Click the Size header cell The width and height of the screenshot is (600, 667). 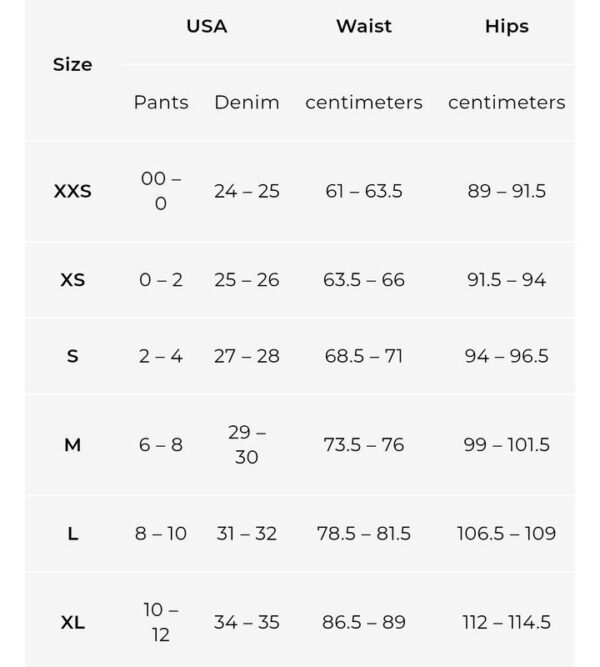pos(73,65)
